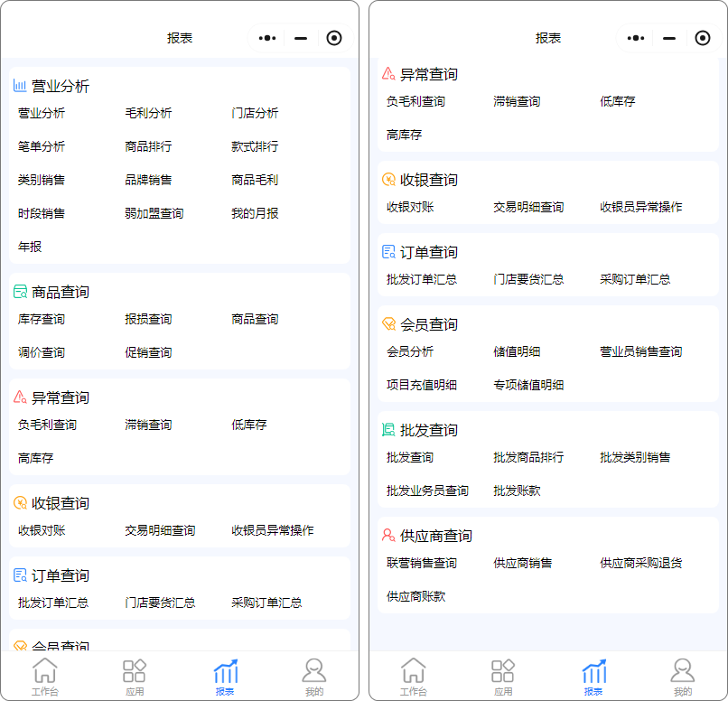Click the 批发查询 section icon

pos(388,430)
